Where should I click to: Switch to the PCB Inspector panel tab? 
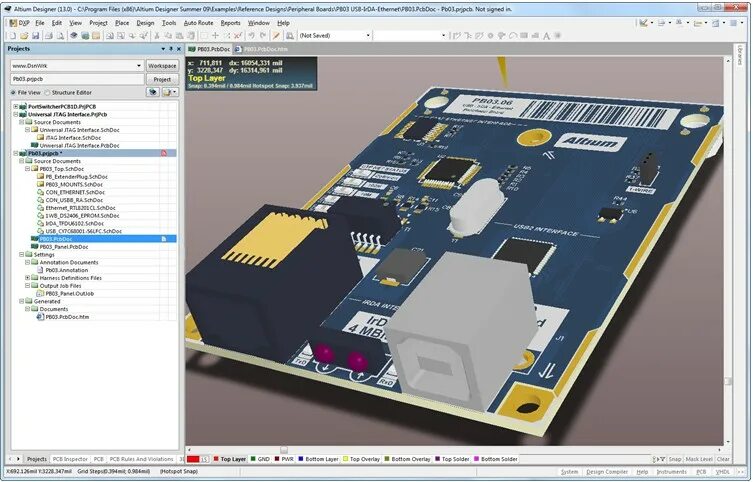[70, 459]
